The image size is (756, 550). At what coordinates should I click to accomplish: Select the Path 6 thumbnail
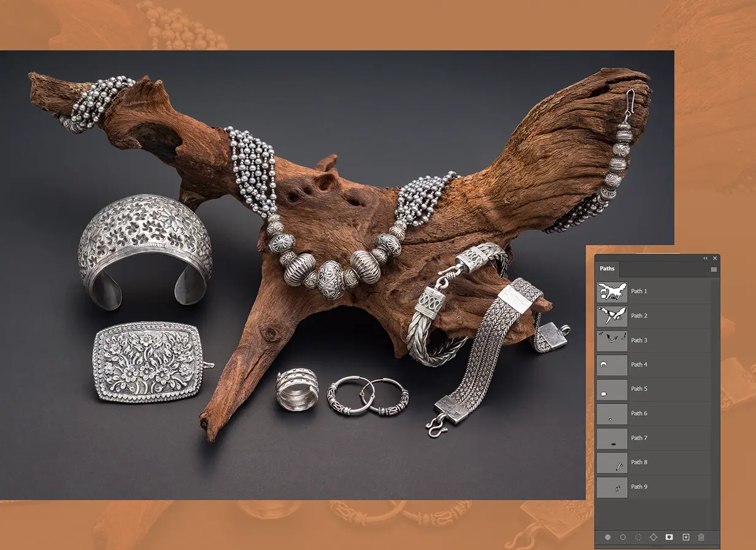[x=612, y=413]
